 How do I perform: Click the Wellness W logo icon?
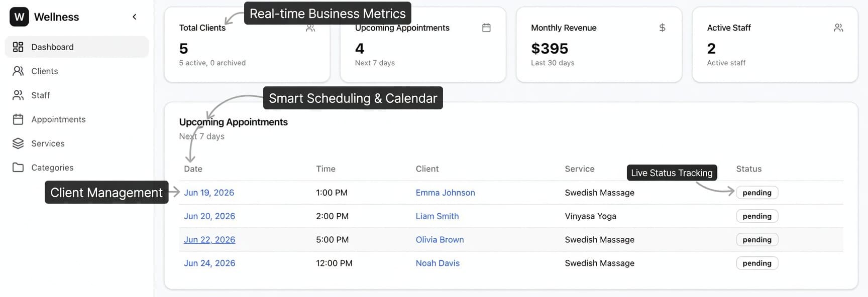point(19,17)
